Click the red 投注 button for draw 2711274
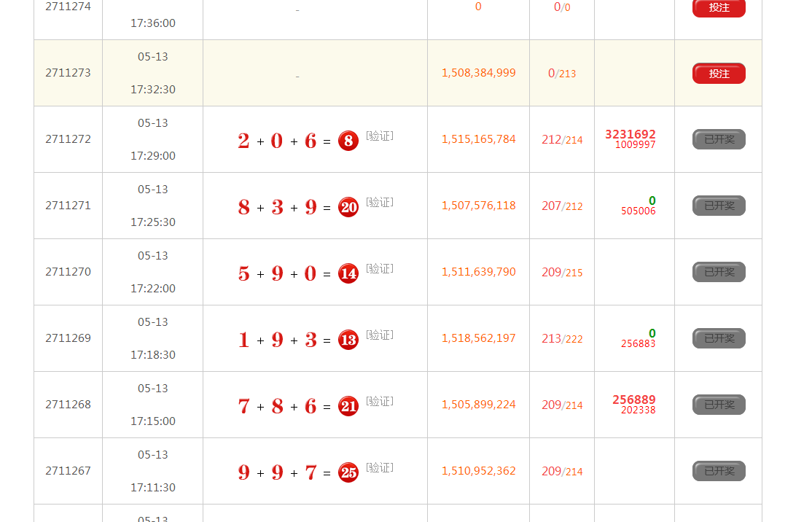The width and height of the screenshot is (812, 522). click(719, 7)
